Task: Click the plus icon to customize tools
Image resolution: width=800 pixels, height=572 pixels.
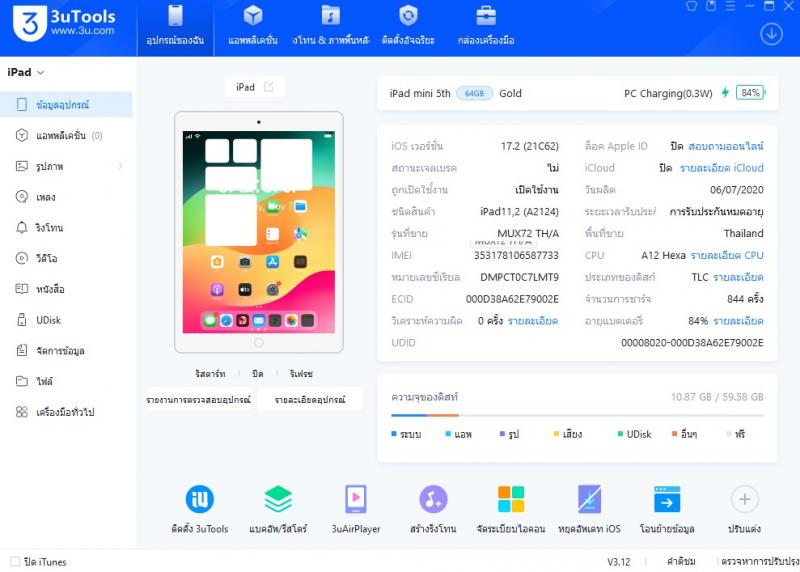Action: pyautogui.click(x=744, y=499)
